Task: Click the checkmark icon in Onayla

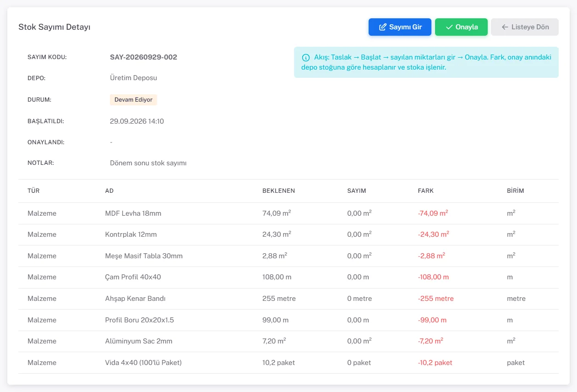Action: [x=449, y=27]
